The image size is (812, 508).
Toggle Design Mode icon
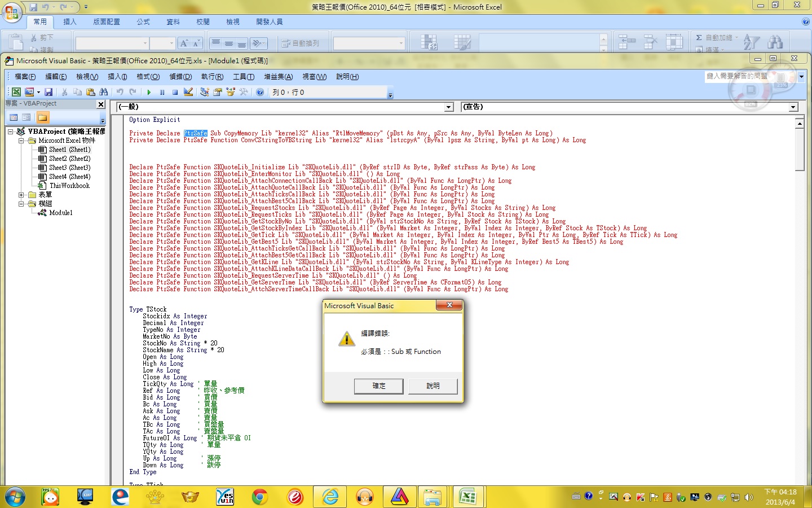pyautogui.click(x=188, y=92)
